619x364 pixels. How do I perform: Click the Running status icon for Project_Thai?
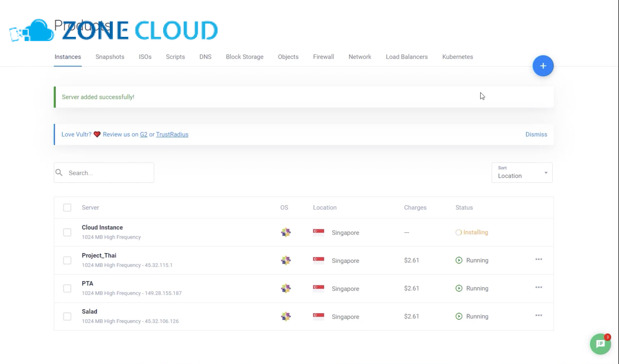coord(459,260)
